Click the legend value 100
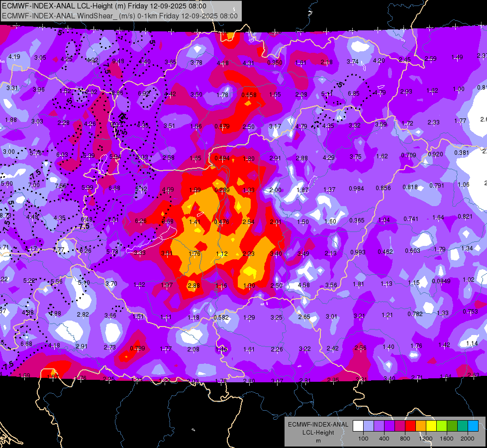The image size is (487, 448). [363, 439]
